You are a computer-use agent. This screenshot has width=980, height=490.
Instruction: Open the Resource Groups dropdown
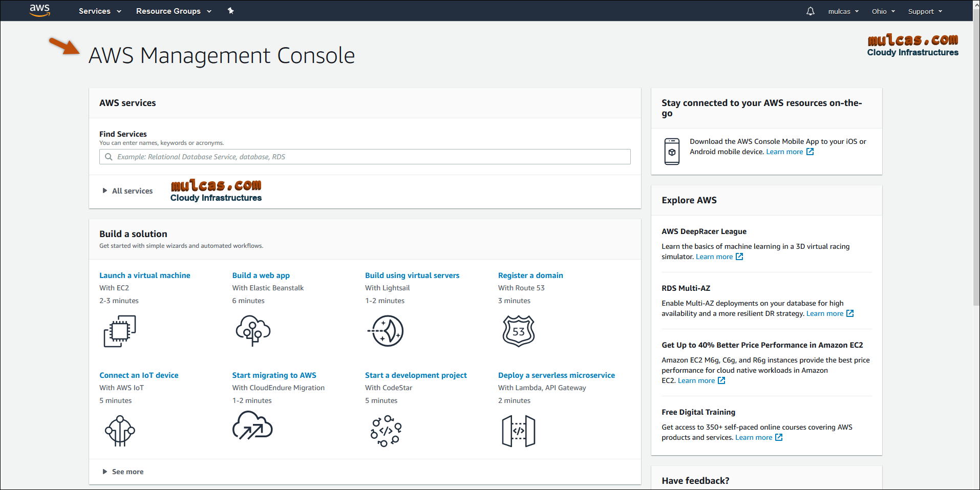(174, 11)
